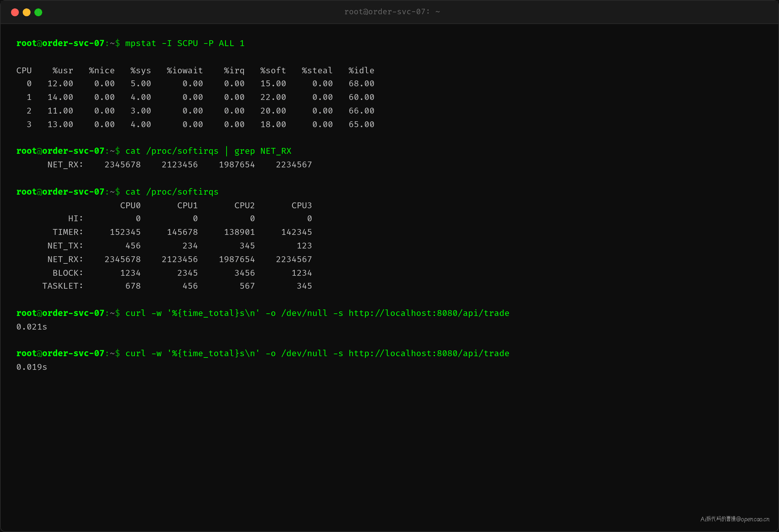Click the BLOCK: row label

[68, 273]
